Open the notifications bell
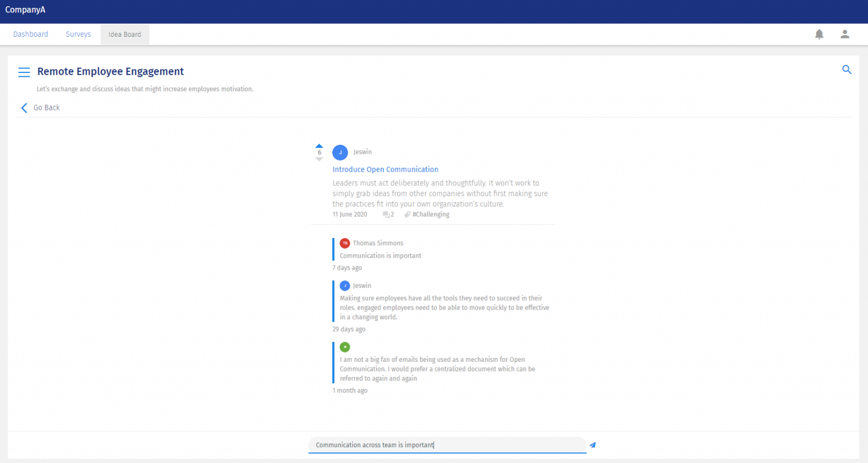Viewport: 868px width, 463px height. click(819, 34)
